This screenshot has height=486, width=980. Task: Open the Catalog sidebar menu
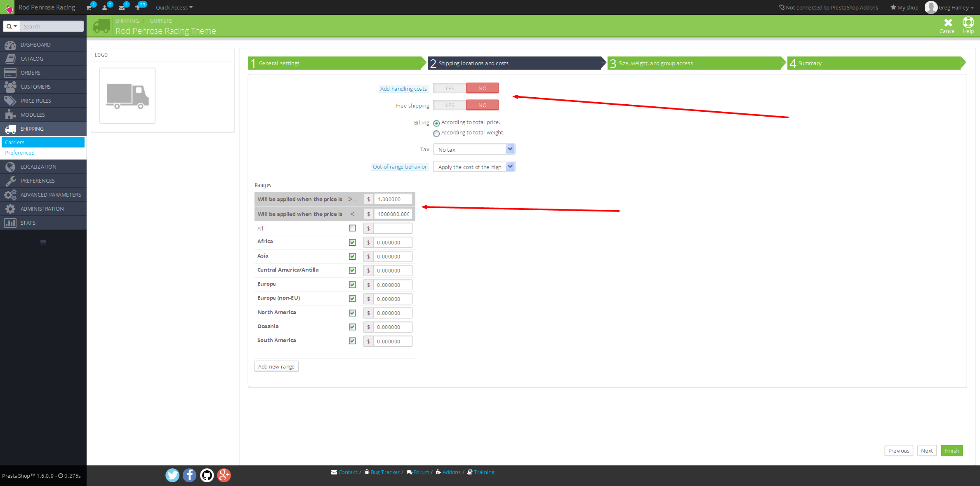tap(32, 59)
